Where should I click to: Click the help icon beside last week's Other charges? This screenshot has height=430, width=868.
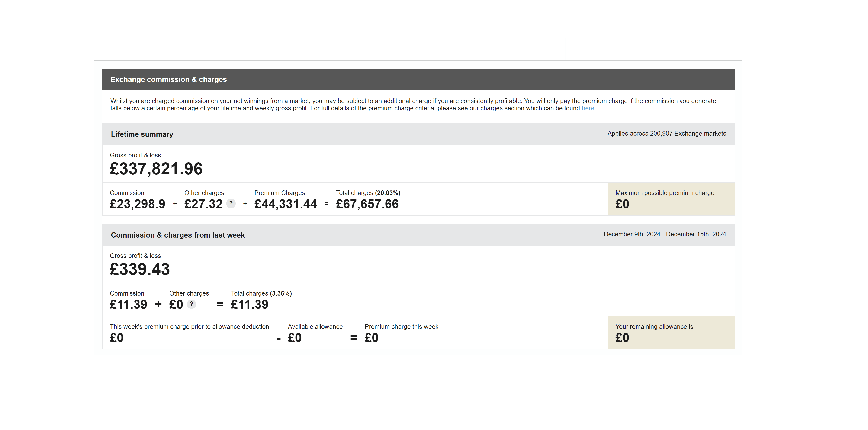pyautogui.click(x=191, y=304)
